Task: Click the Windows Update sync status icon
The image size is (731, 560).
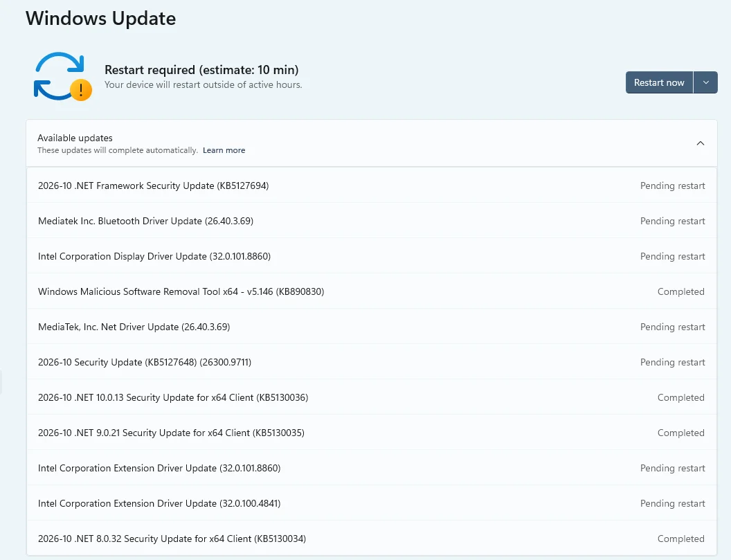Action: tap(62, 76)
